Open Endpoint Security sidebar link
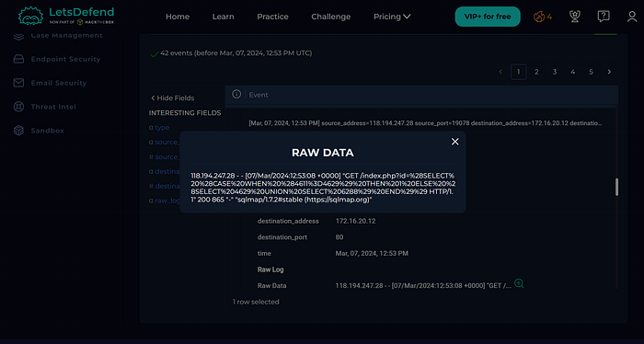644x344 pixels. coord(65,59)
